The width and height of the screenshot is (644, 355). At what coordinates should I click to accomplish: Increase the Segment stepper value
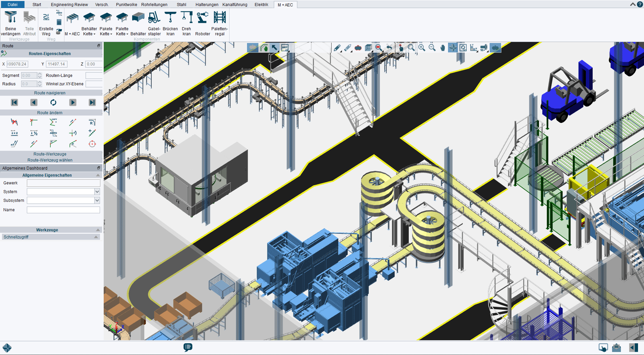(x=40, y=74)
